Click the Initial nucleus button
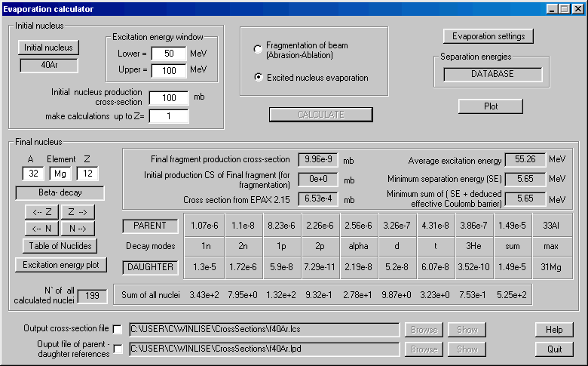This screenshot has height=366, width=588. (x=48, y=47)
